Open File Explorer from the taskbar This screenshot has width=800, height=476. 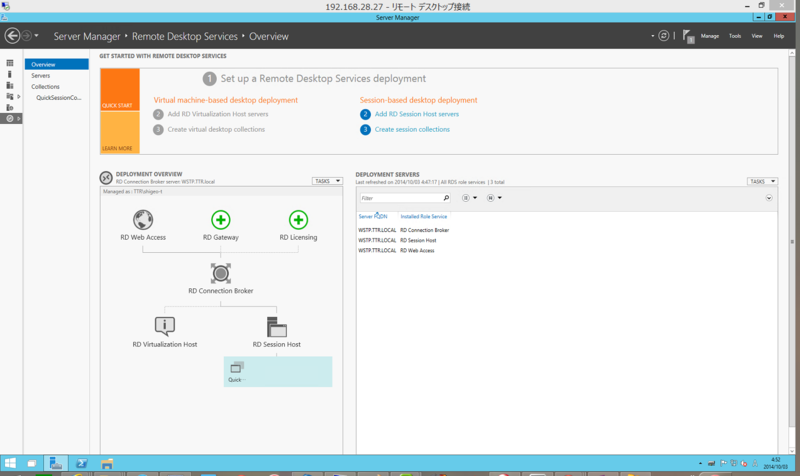107,463
